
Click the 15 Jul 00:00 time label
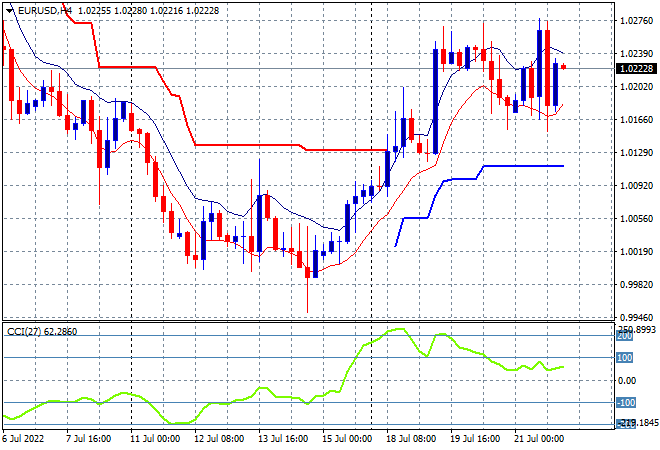pyautogui.click(x=345, y=439)
